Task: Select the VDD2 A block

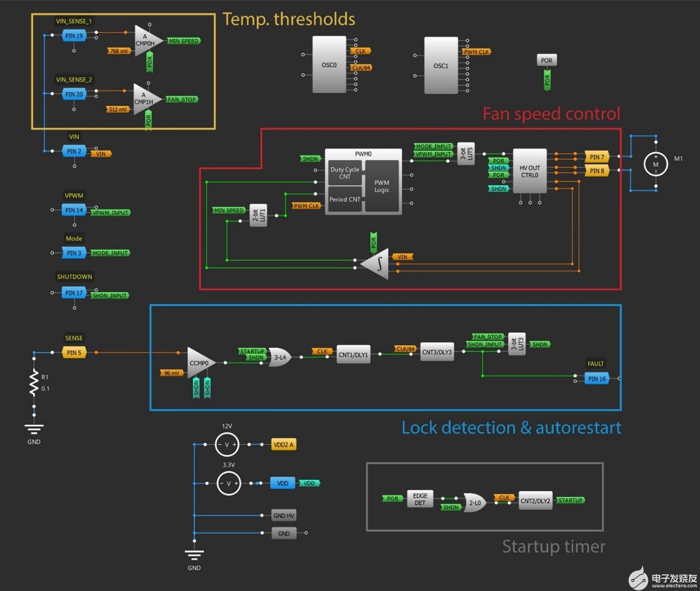Action: [x=284, y=445]
